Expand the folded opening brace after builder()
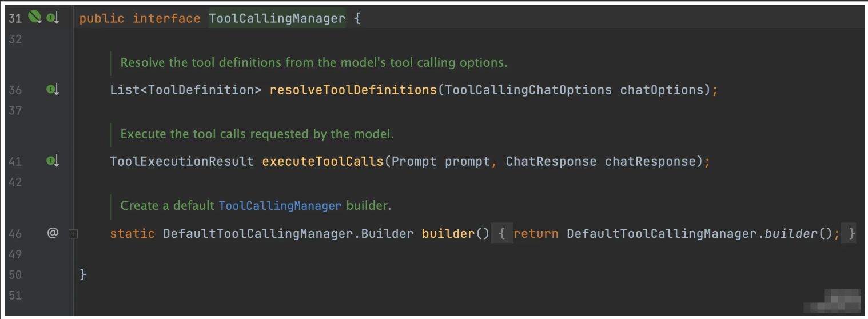 (x=501, y=233)
